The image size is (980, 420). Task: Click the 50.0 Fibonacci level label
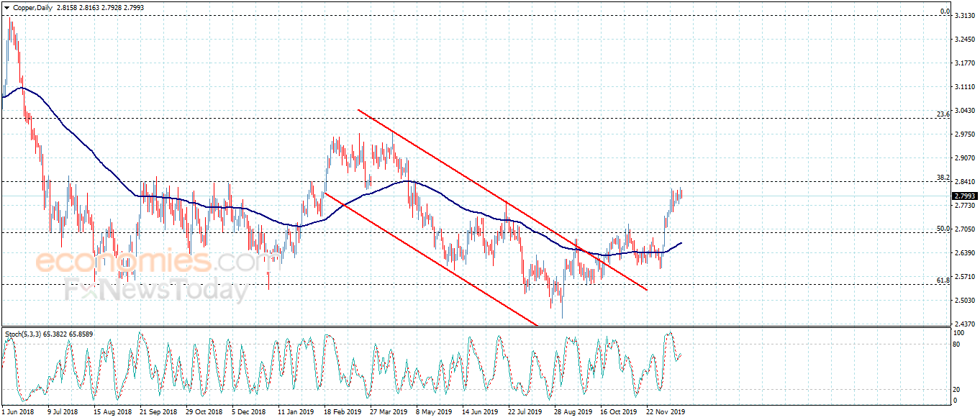943,228
